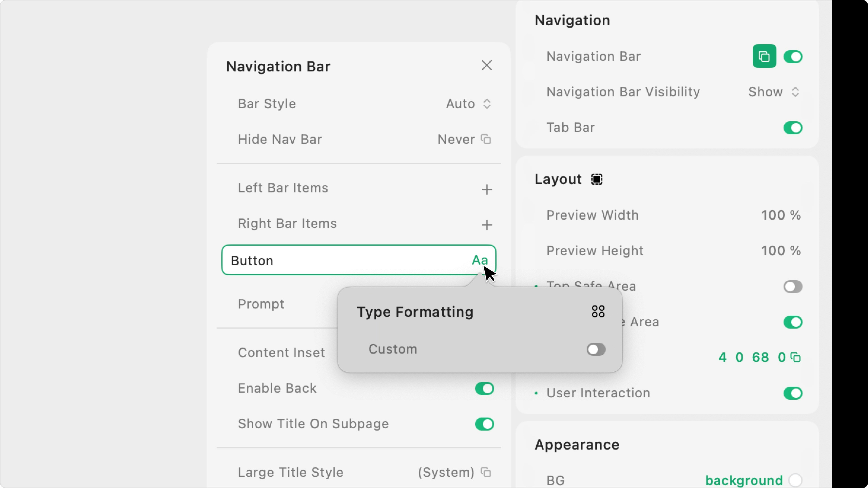Click the copy icon next to 4 0 68 0
The height and width of the screenshot is (488, 868).
coord(796,357)
